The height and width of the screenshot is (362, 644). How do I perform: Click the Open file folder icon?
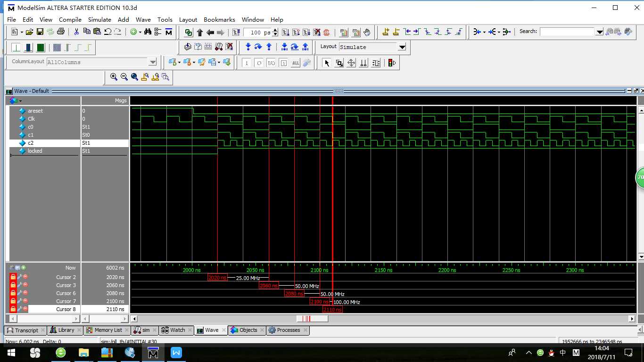(29, 32)
